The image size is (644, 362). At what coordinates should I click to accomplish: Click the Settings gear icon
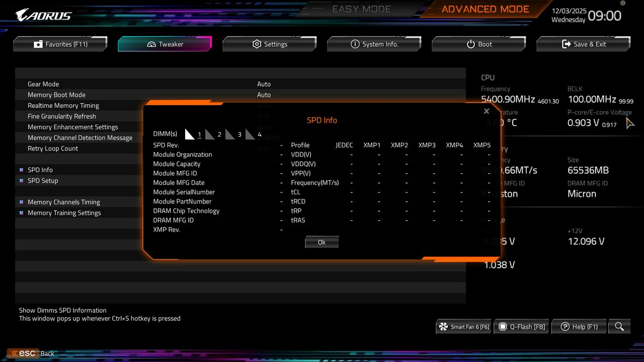coord(257,44)
